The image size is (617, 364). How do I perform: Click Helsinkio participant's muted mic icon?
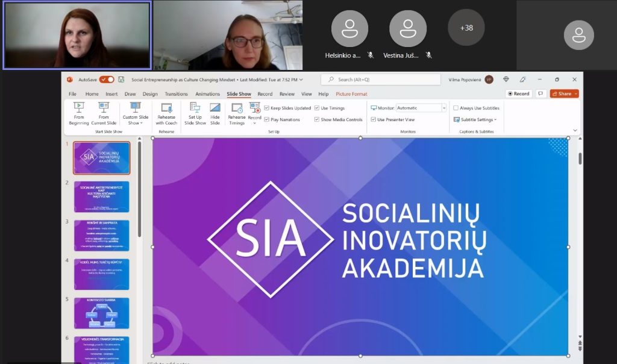[371, 55]
